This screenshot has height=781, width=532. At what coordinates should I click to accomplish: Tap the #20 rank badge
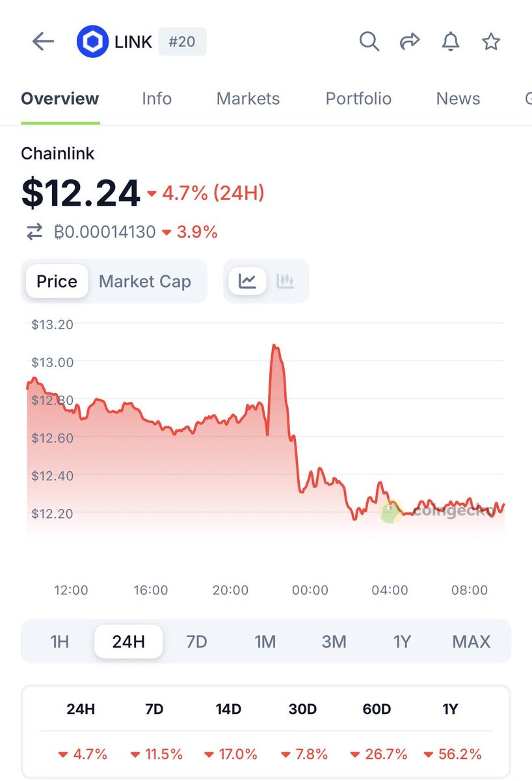[x=182, y=42]
